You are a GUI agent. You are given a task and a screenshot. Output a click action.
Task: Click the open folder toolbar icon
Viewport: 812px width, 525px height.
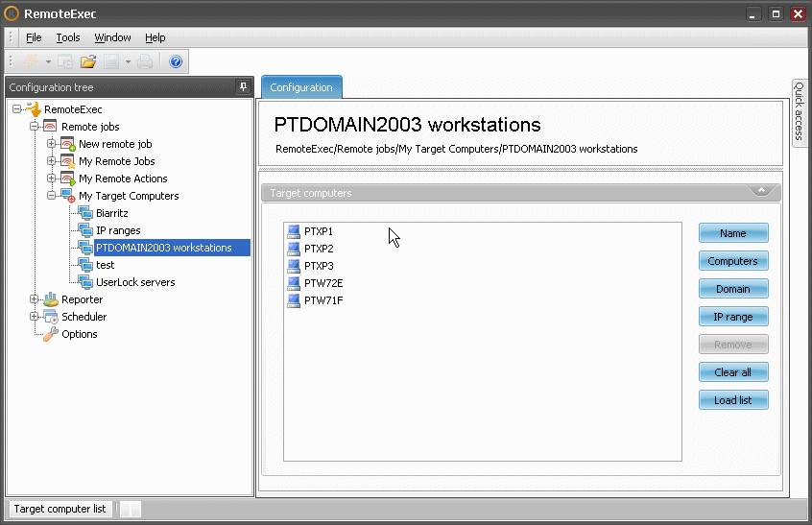pyautogui.click(x=88, y=62)
